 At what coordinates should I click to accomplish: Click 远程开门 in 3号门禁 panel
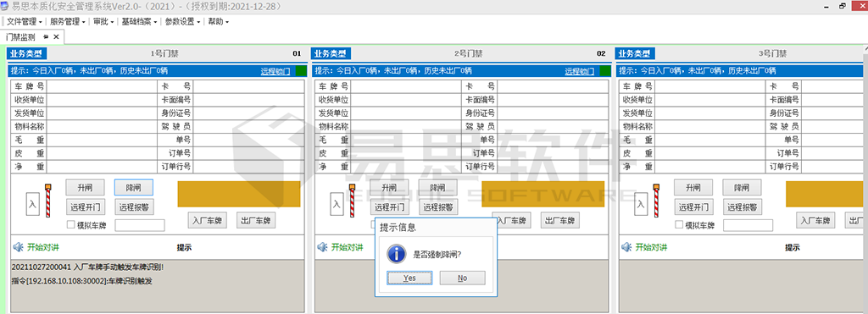pos(693,207)
